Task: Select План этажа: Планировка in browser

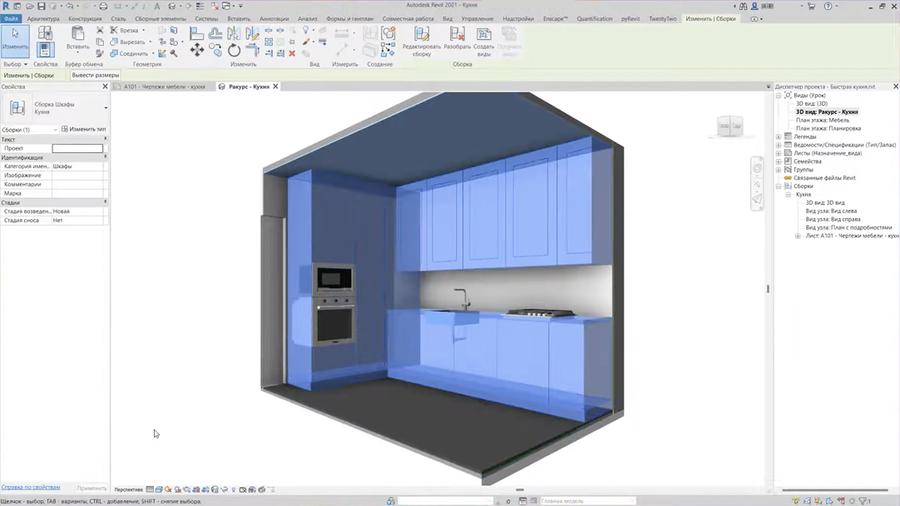Action: pyautogui.click(x=828, y=129)
